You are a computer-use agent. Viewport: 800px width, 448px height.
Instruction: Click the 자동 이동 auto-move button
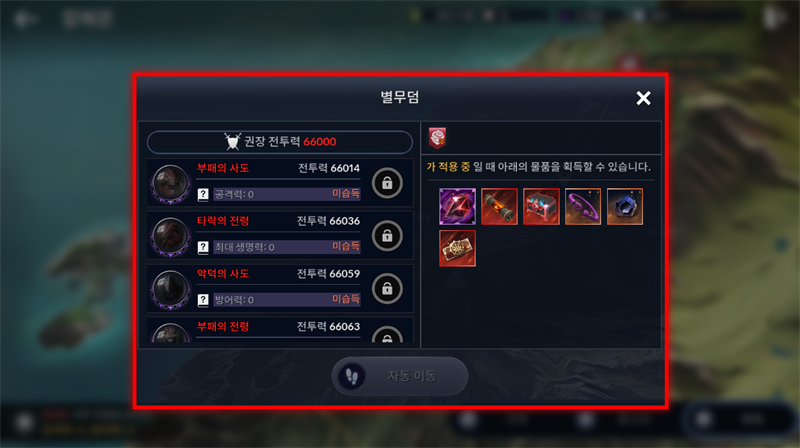click(400, 376)
